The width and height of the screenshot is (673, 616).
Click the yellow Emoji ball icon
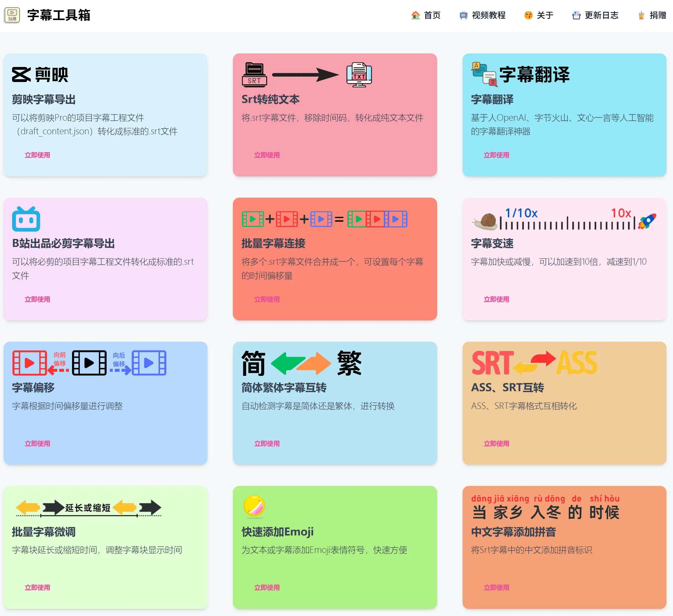254,507
